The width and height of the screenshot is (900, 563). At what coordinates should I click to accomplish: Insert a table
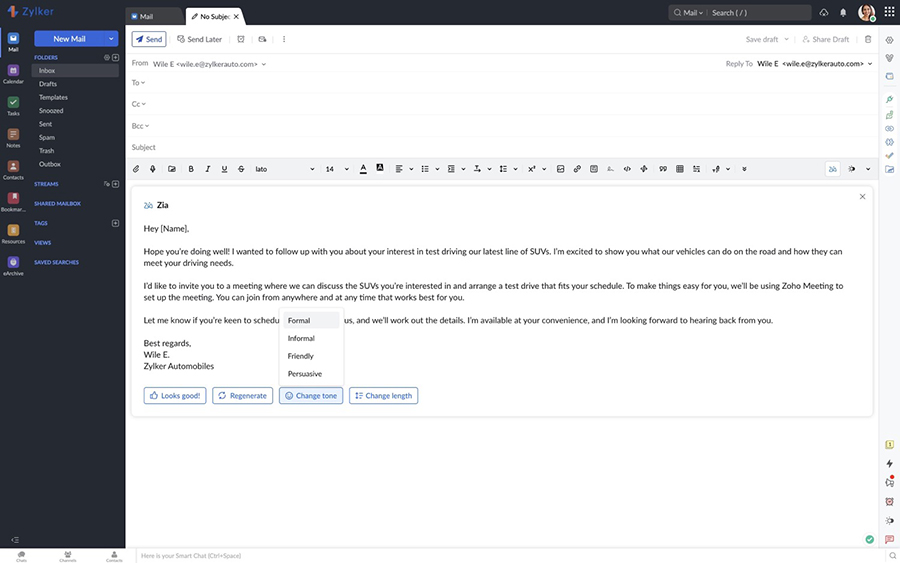pos(680,169)
